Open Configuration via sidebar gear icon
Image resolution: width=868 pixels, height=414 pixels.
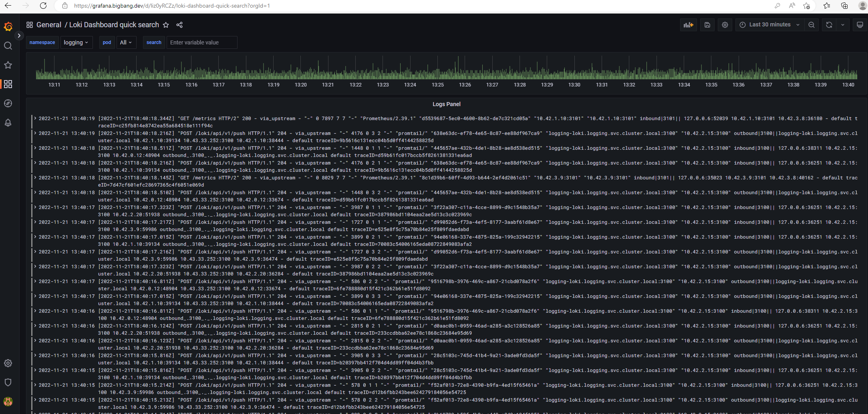8,363
